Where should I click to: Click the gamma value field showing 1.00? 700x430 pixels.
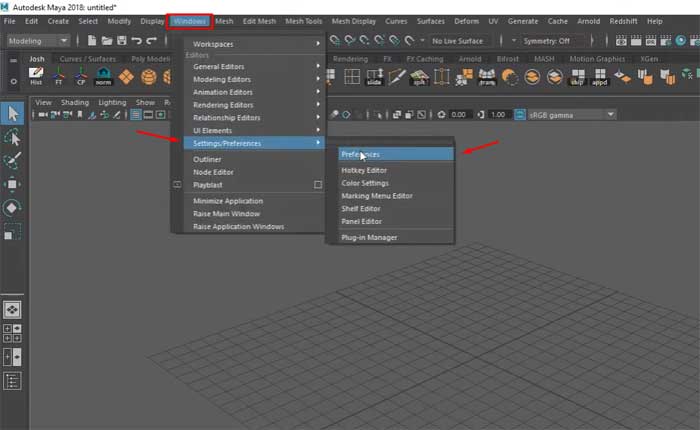pos(498,115)
